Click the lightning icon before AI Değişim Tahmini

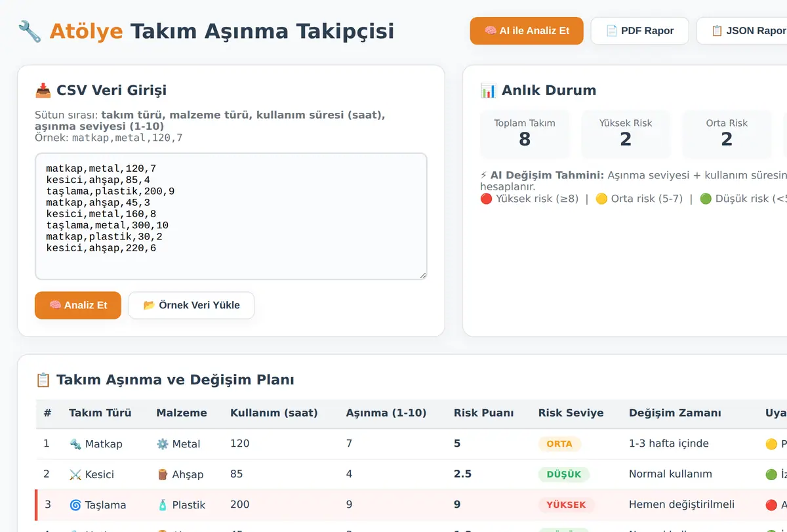pos(483,175)
